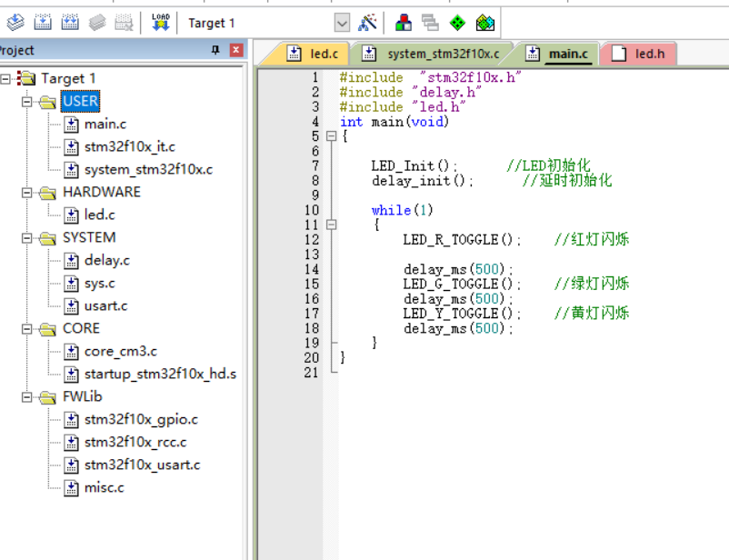Click the #include "stm32f10x.h" line

[x=431, y=77]
